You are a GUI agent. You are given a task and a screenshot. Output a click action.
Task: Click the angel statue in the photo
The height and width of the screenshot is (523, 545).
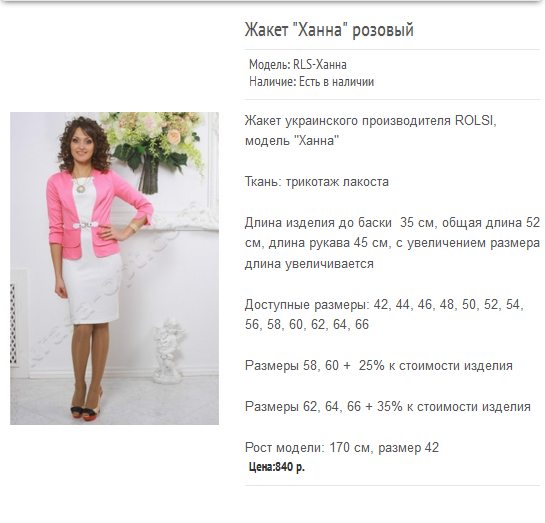coord(169,350)
